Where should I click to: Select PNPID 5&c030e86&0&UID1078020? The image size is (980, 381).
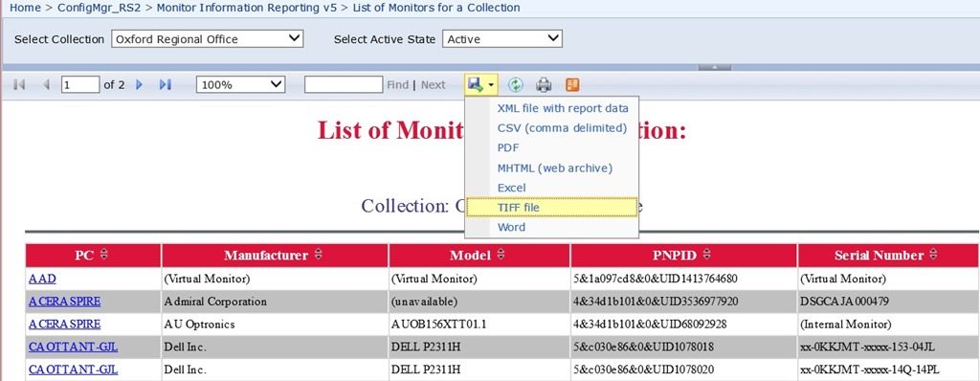pyautogui.click(x=683, y=370)
